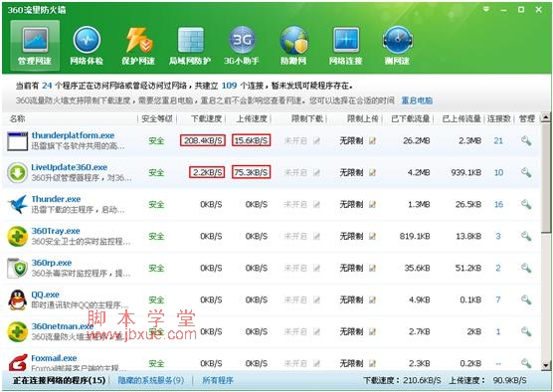Select the 管理网速 manage speed icon
The image size is (553, 392).
pyautogui.click(x=35, y=45)
